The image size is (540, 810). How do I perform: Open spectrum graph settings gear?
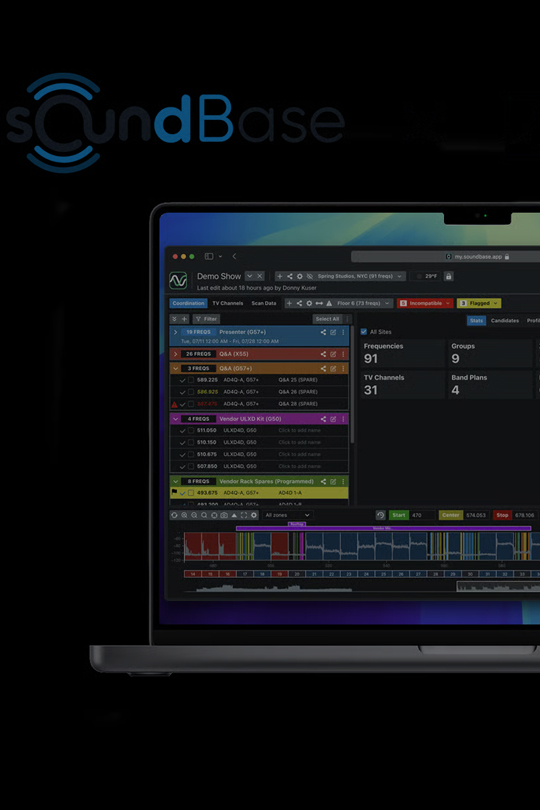coord(254,515)
